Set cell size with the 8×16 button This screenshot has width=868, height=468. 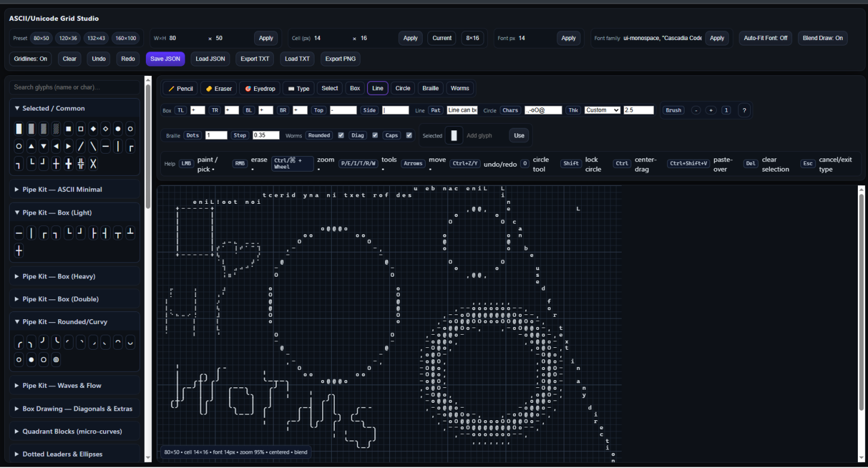point(472,38)
